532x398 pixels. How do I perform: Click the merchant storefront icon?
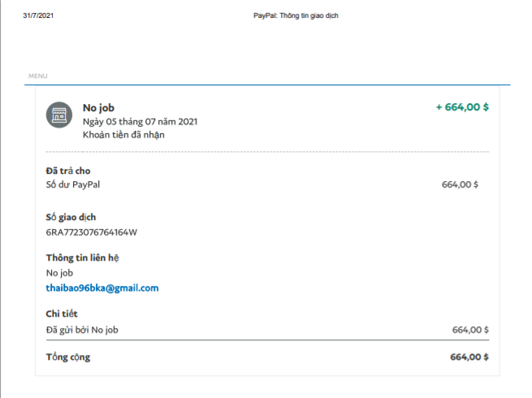pyautogui.click(x=58, y=115)
